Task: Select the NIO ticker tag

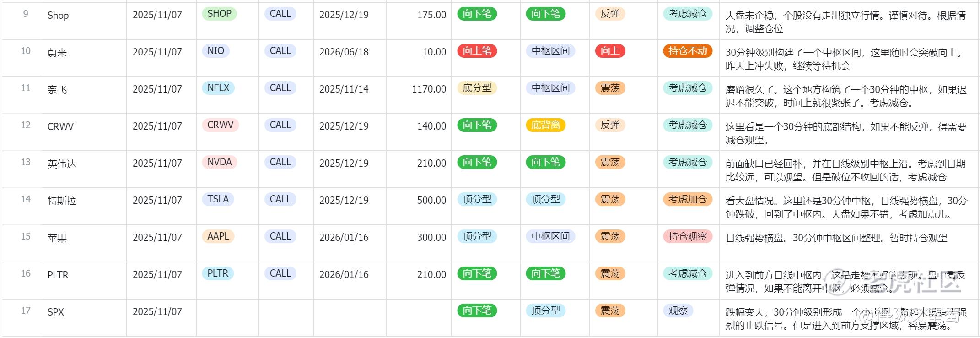Action: point(215,51)
